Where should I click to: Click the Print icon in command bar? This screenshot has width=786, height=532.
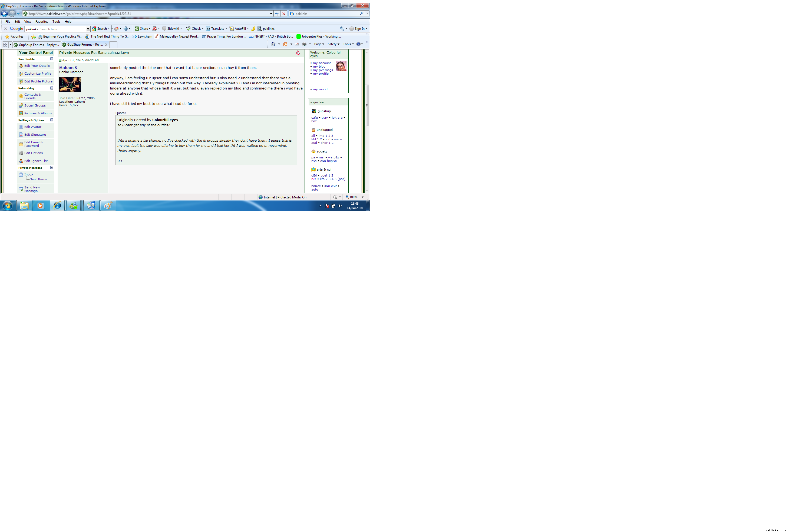304,44
